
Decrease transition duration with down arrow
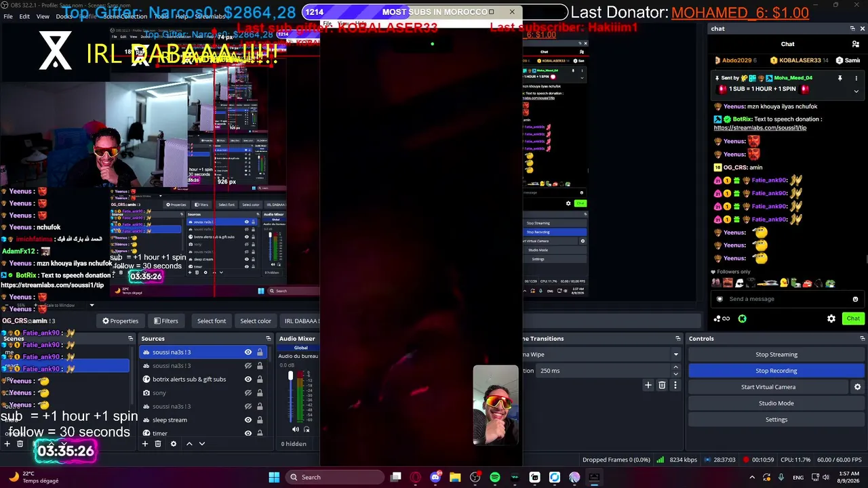[x=675, y=374]
